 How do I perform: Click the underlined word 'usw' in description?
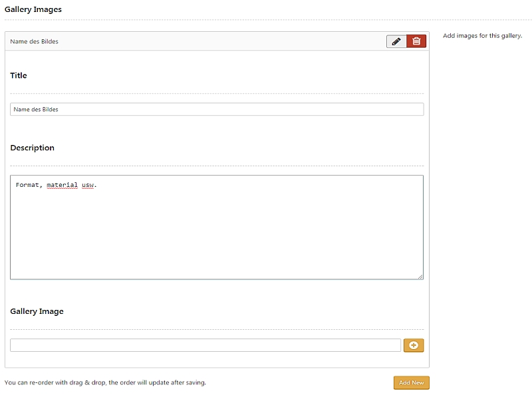coord(88,185)
